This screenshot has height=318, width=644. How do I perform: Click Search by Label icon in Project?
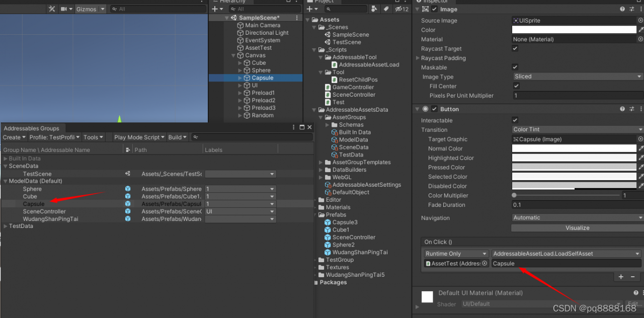coord(386,9)
